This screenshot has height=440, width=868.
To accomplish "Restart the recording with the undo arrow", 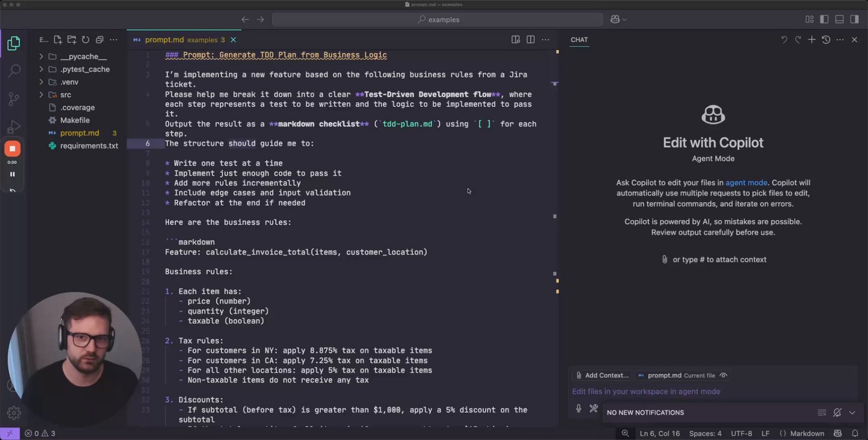I will pyautogui.click(x=12, y=190).
